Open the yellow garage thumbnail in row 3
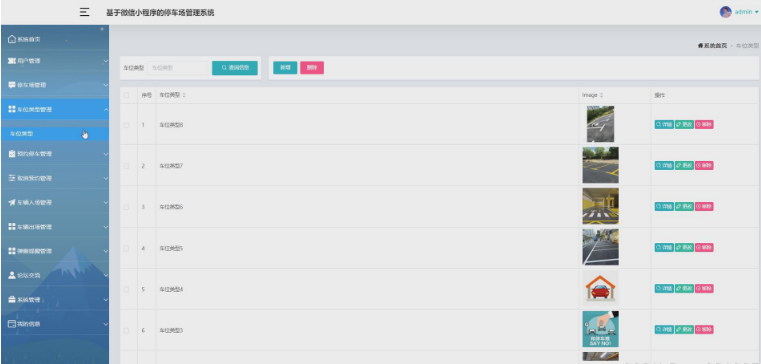 pyautogui.click(x=600, y=206)
